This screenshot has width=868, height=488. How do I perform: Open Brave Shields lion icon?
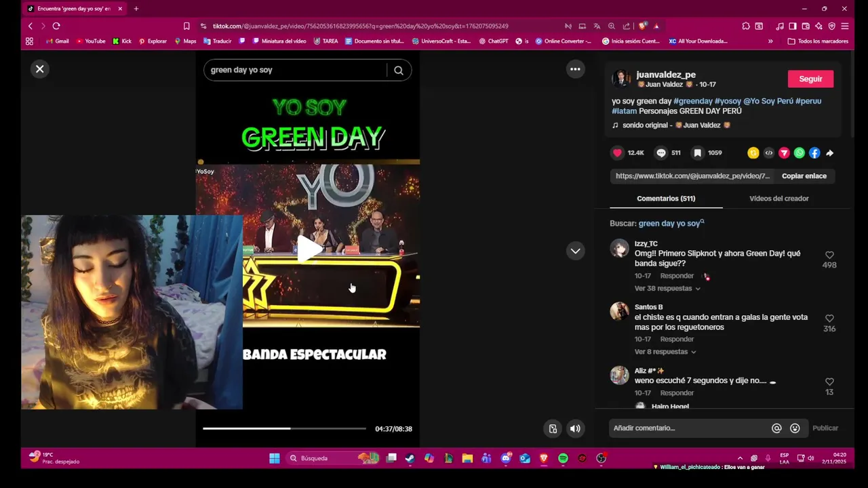coord(643,26)
